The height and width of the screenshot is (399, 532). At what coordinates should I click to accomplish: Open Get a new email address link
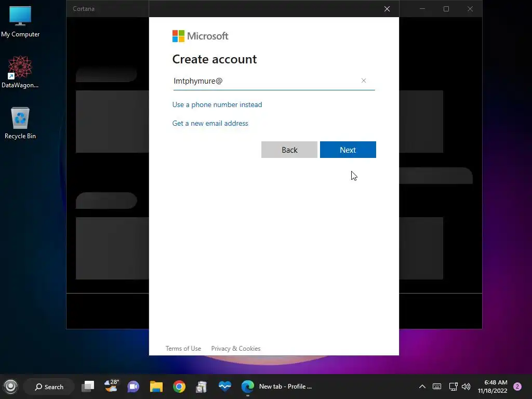(x=210, y=123)
